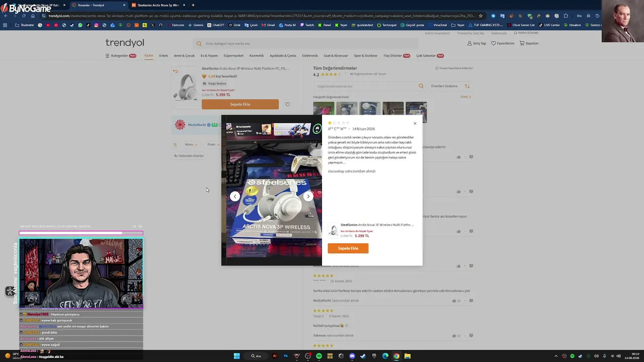This screenshot has width=644, height=362.
Task: Close the review photo popup
Action: tap(415, 123)
